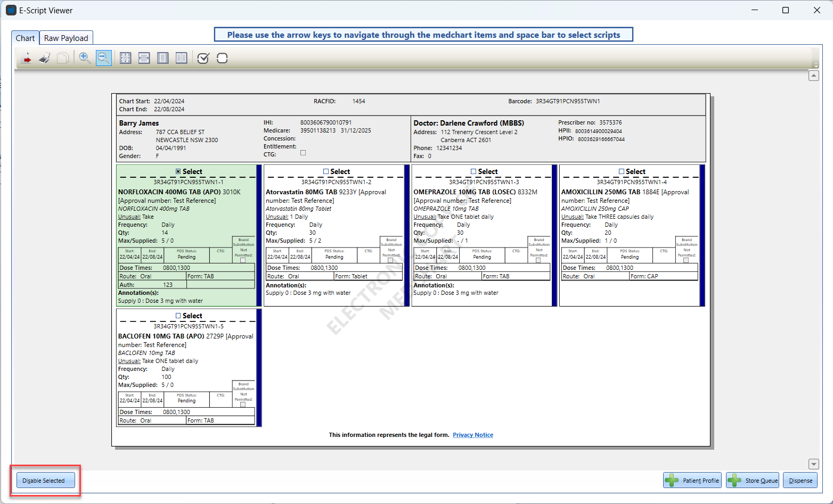Image resolution: width=833 pixels, height=504 pixels.
Task: Click AMOXICILLIN 250MG TAB drug name
Action: pyautogui.click(x=601, y=192)
